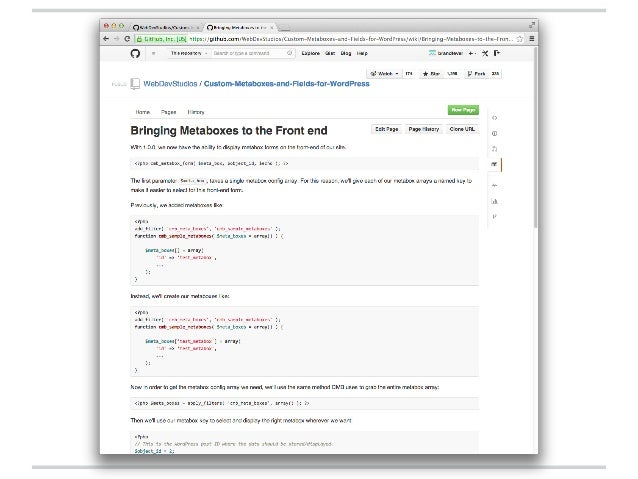This screenshot has width=638, height=479.
Task: Click the browser forward arrow
Action: (117, 39)
